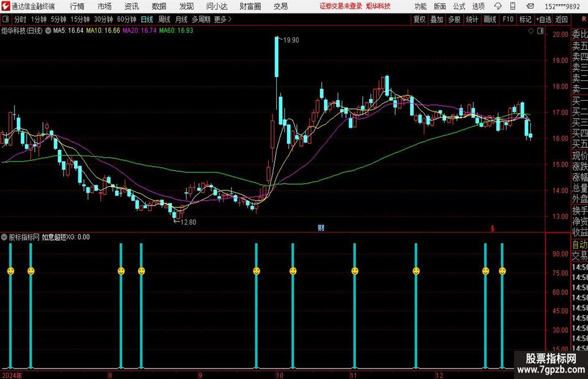Click the diamond icon above the price axis
588x379 pixels.
pyautogui.click(x=531, y=31)
